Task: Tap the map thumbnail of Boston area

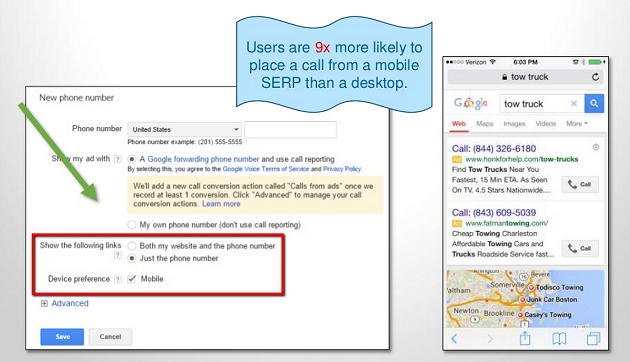Action: [525, 299]
